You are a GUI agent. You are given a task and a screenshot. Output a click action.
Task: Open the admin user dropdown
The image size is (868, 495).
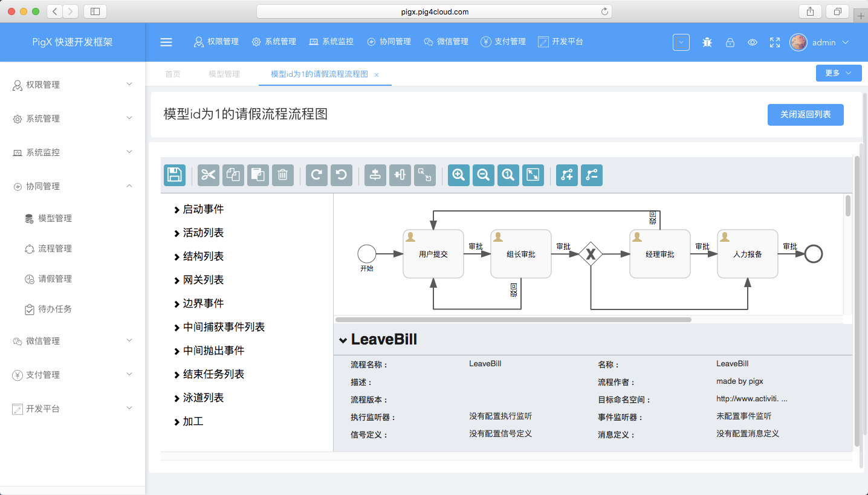pos(831,42)
